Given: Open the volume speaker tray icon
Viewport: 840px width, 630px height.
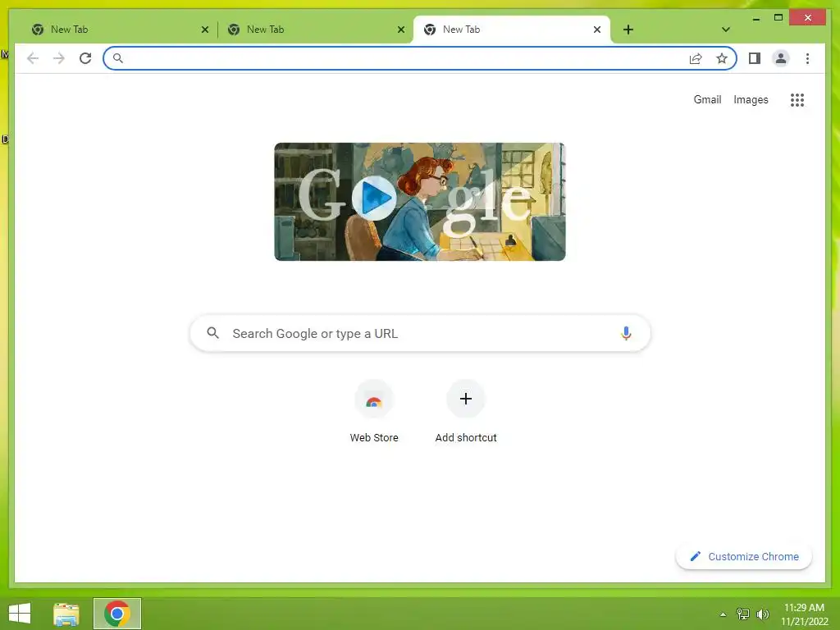Looking at the screenshot, I should tap(762, 614).
